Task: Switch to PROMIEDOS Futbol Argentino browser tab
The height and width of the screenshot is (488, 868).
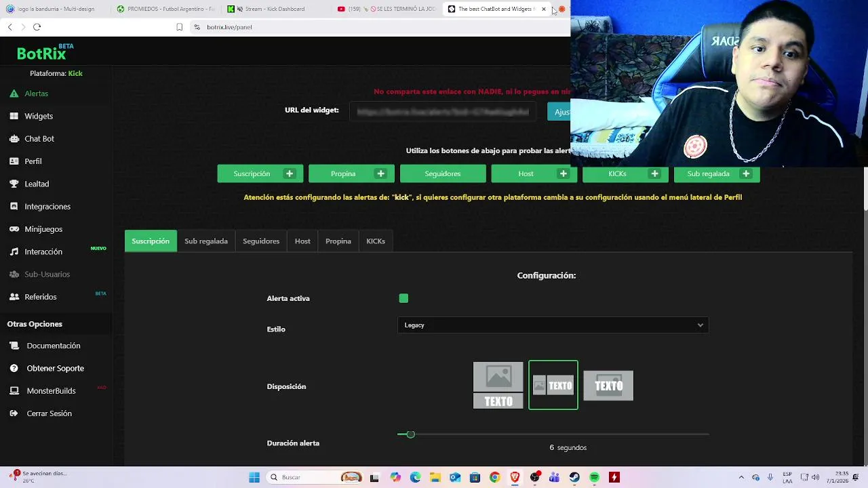Action: 165,9
